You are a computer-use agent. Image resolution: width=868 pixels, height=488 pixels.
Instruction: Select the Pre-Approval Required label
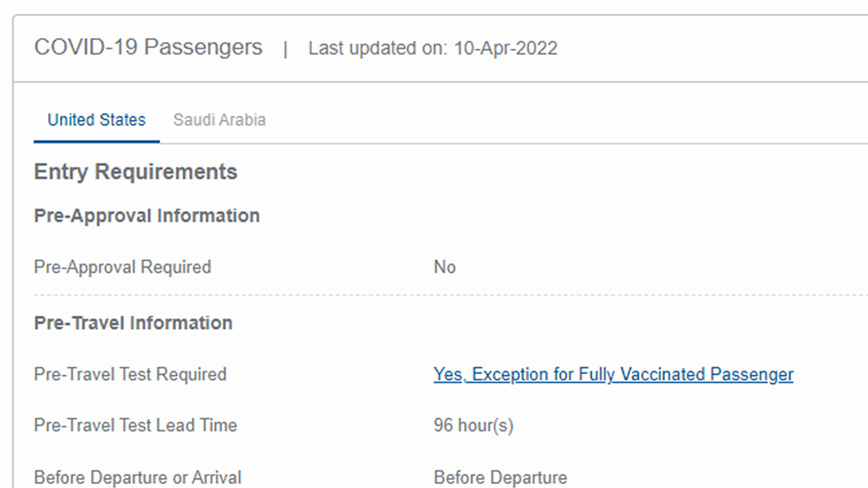(123, 267)
